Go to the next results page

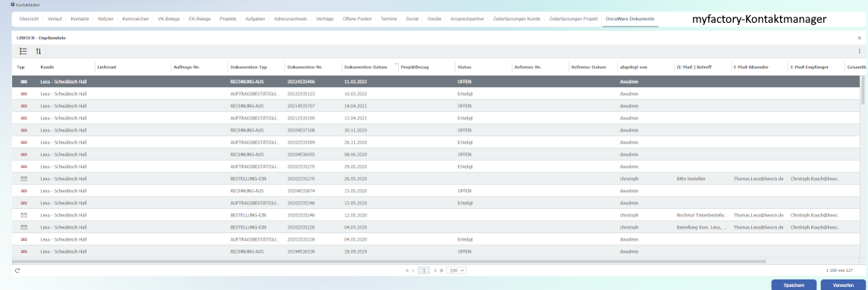point(435,270)
